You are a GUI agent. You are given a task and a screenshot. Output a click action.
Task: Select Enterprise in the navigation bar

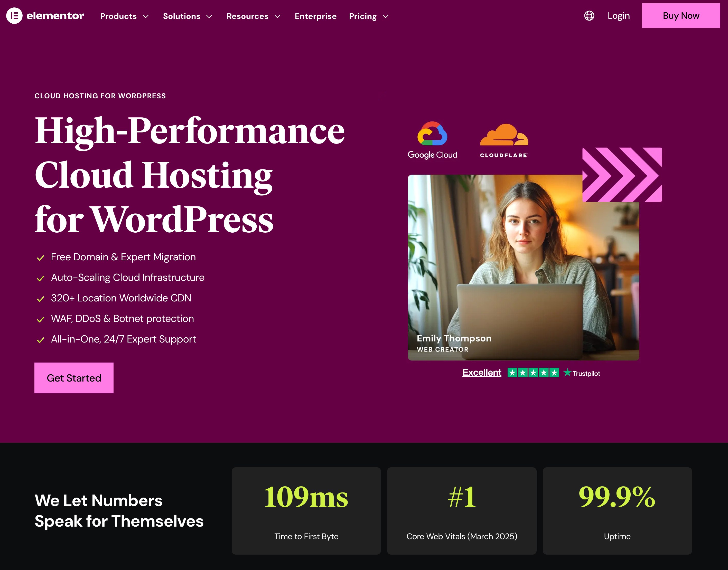coord(315,16)
